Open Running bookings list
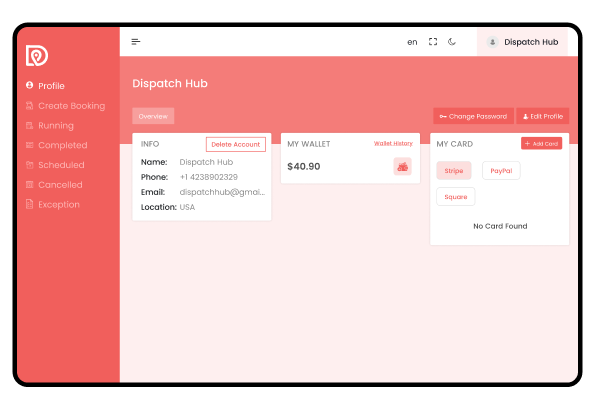594x410 pixels. (50, 125)
